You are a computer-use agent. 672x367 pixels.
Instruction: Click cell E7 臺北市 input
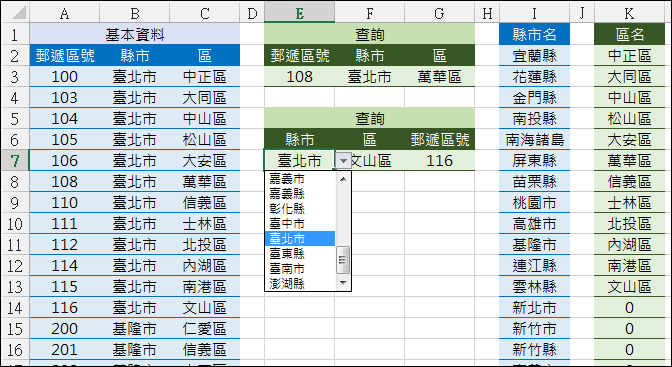click(x=299, y=161)
